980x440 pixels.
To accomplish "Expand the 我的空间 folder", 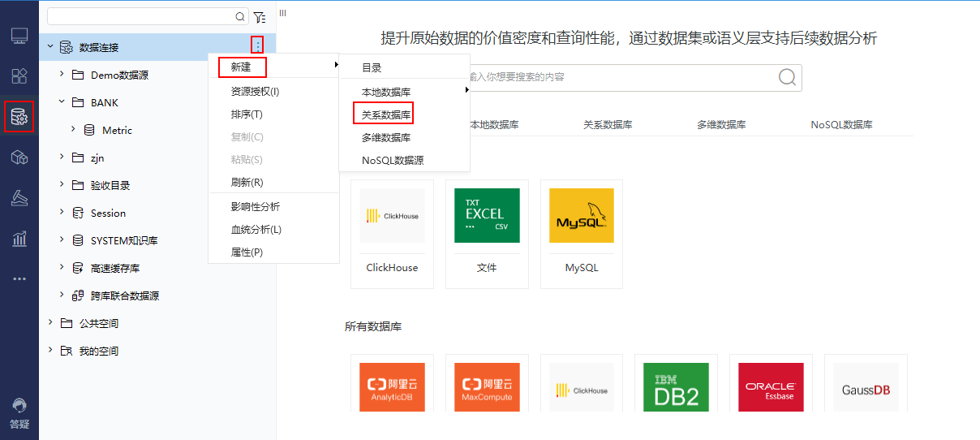I will (50, 350).
